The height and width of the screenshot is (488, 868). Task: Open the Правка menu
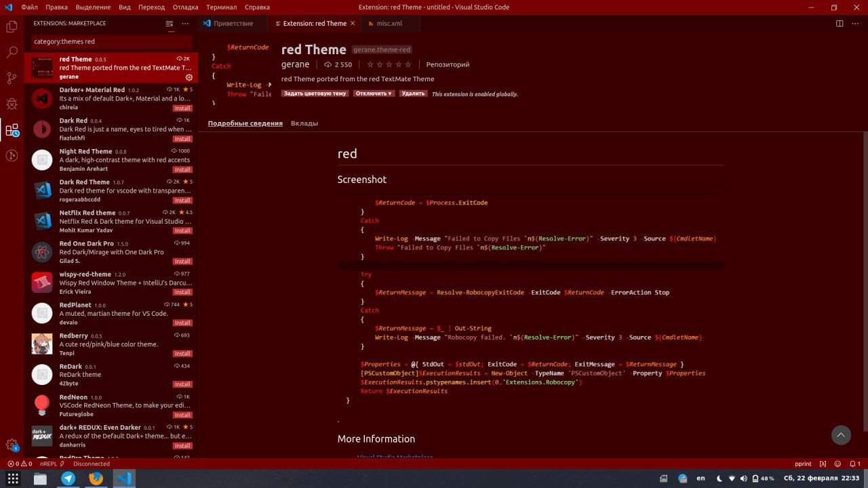pyautogui.click(x=57, y=7)
